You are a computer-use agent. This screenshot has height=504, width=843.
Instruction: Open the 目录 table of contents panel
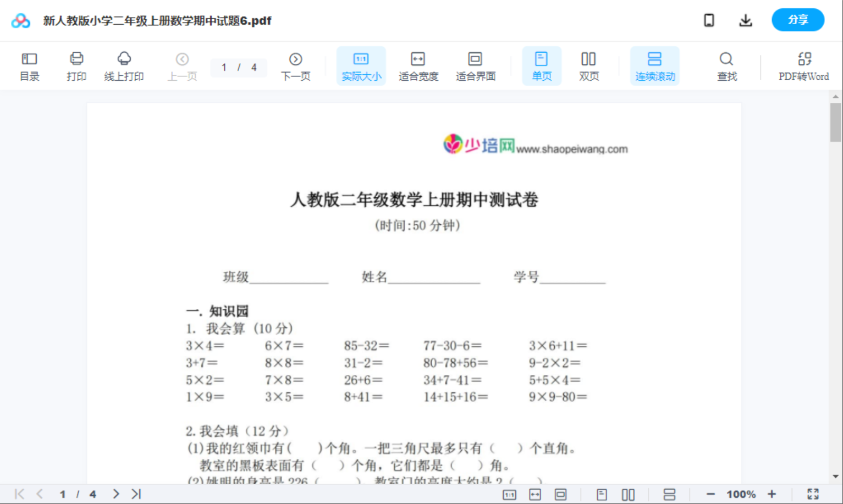29,65
